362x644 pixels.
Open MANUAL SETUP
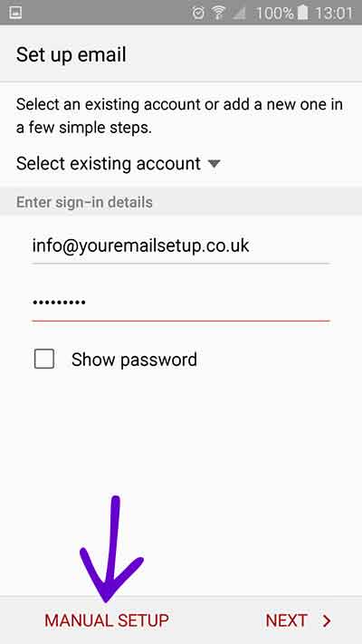pos(107,620)
